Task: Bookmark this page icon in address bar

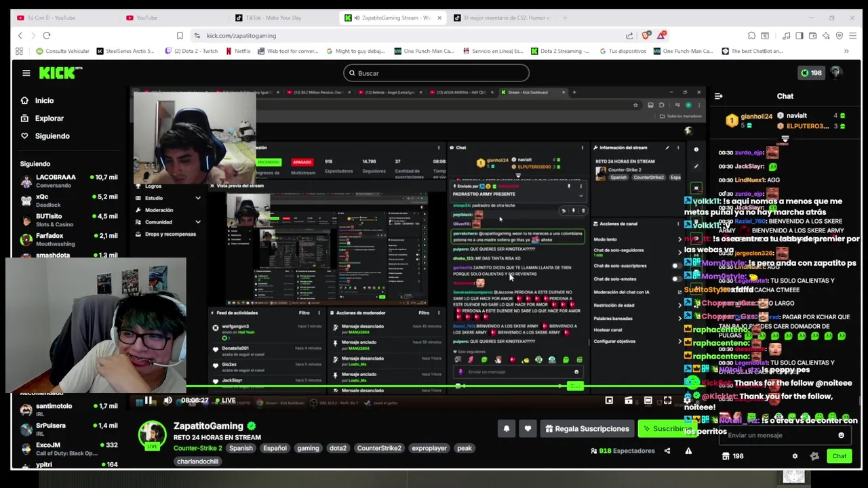Action: tap(180, 35)
